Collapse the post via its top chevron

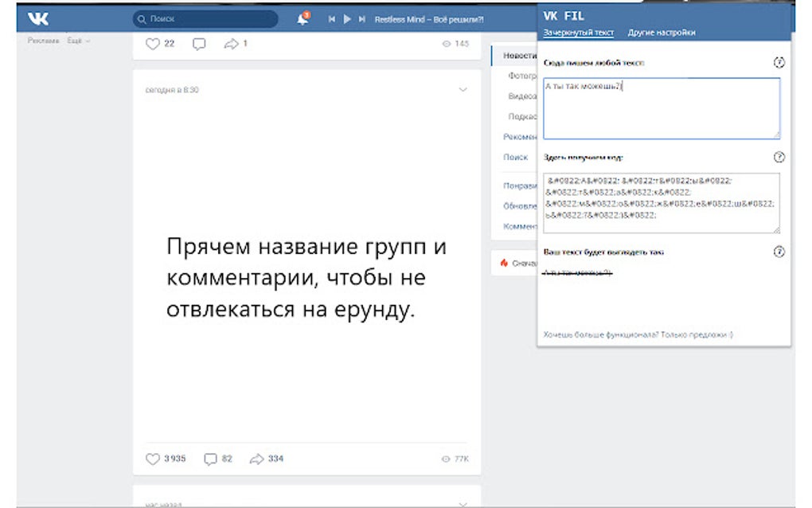pos(463,89)
